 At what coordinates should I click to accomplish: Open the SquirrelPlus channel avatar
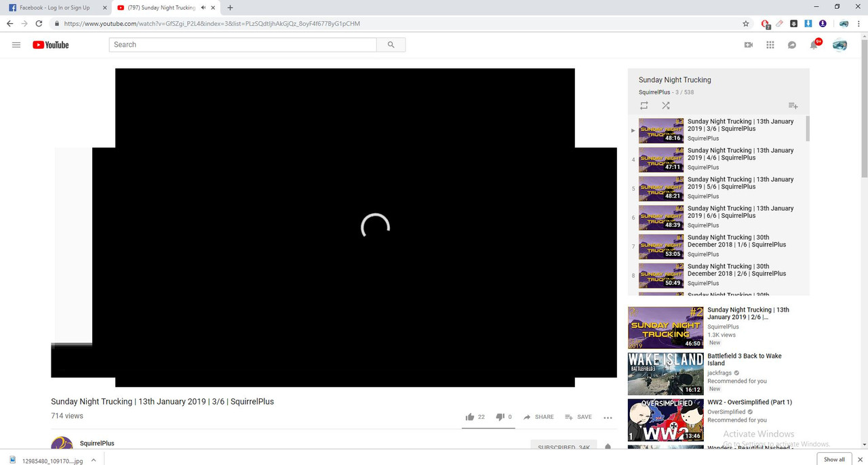pos(62,443)
